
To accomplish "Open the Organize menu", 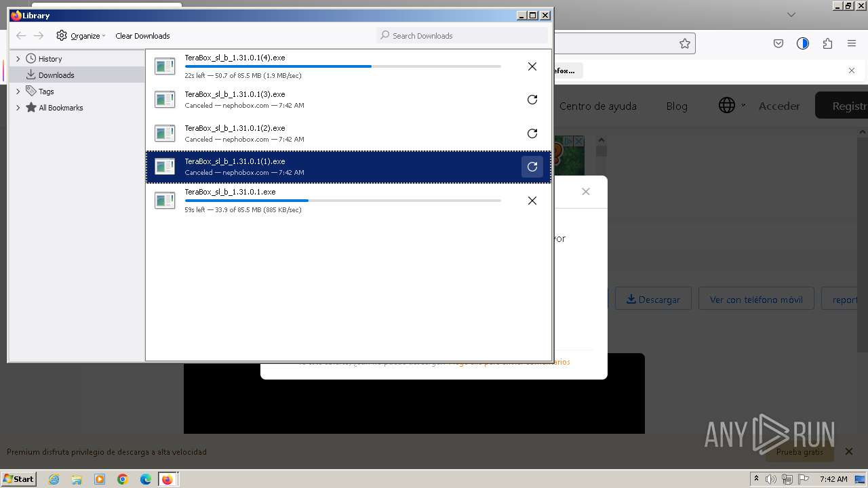I will click(81, 35).
